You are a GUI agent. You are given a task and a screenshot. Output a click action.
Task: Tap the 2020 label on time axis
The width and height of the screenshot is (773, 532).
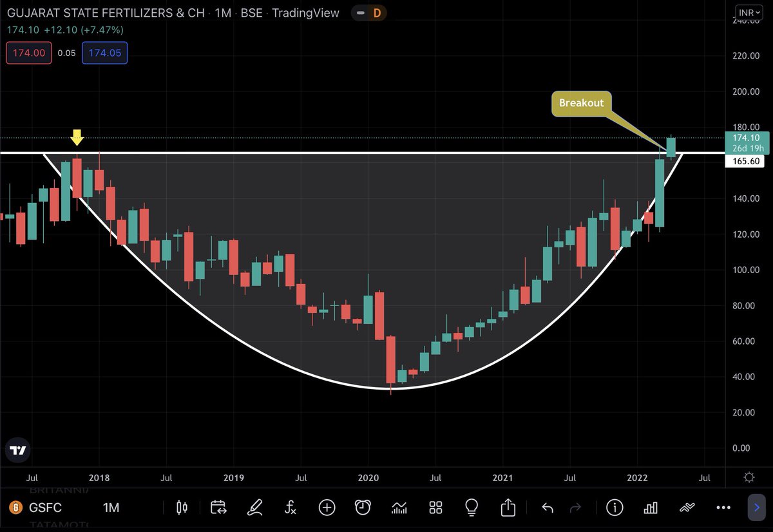tap(368, 478)
